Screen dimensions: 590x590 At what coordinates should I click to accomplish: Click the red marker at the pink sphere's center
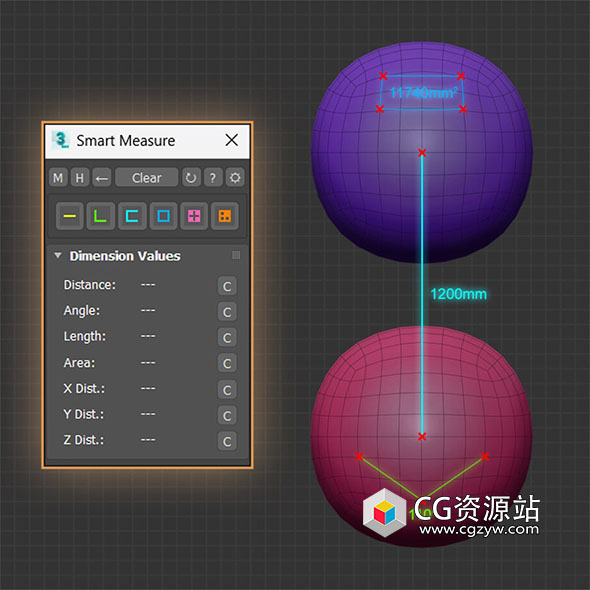(x=422, y=436)
